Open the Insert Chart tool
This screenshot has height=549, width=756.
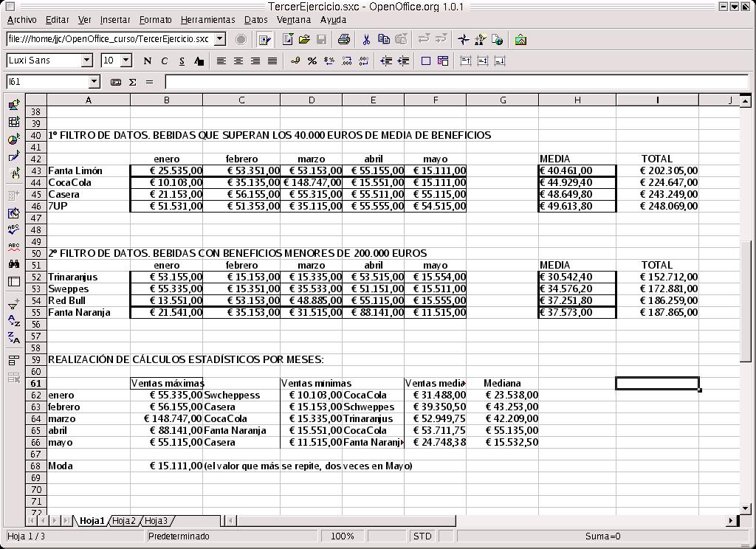click(x=13, y=139)
